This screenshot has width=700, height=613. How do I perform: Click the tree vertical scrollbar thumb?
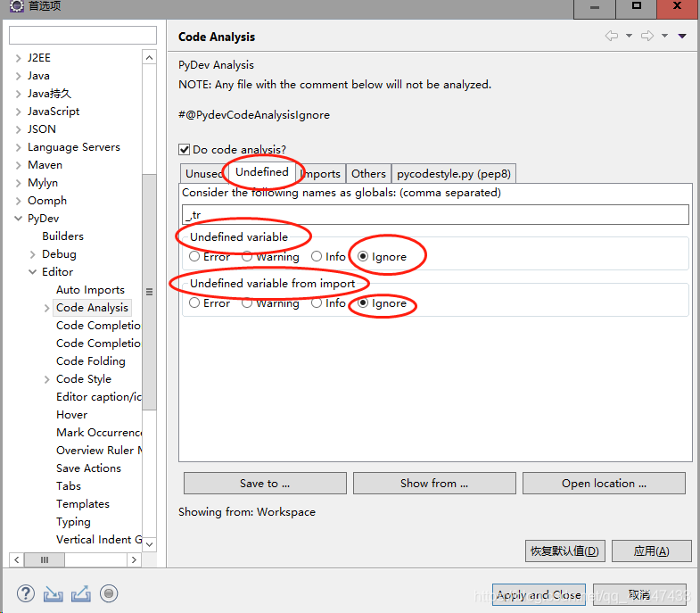coord(149,292)
